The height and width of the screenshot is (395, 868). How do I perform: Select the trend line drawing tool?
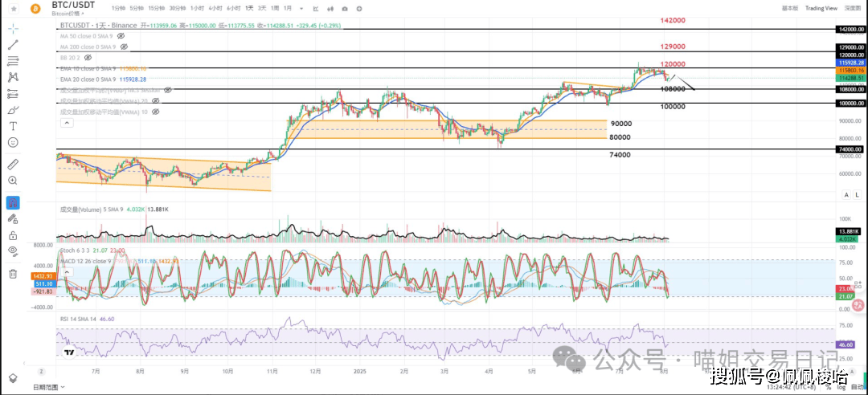click(x=13, y=44)
